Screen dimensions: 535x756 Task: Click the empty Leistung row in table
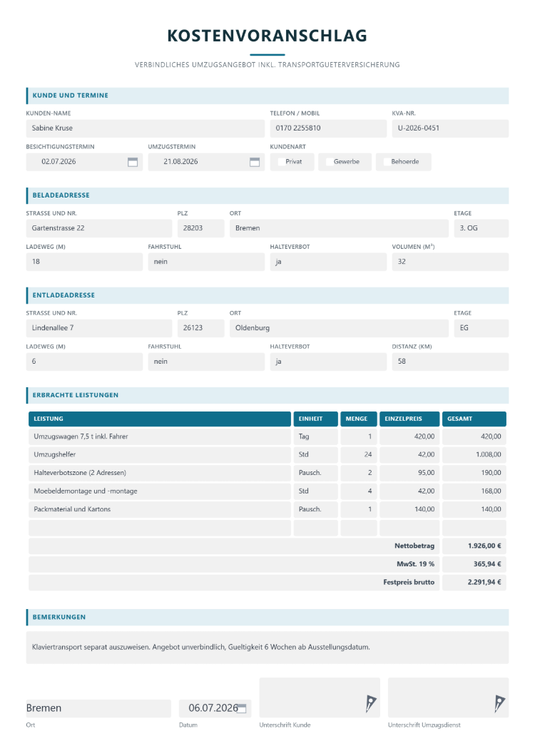[x=160, y=528]
